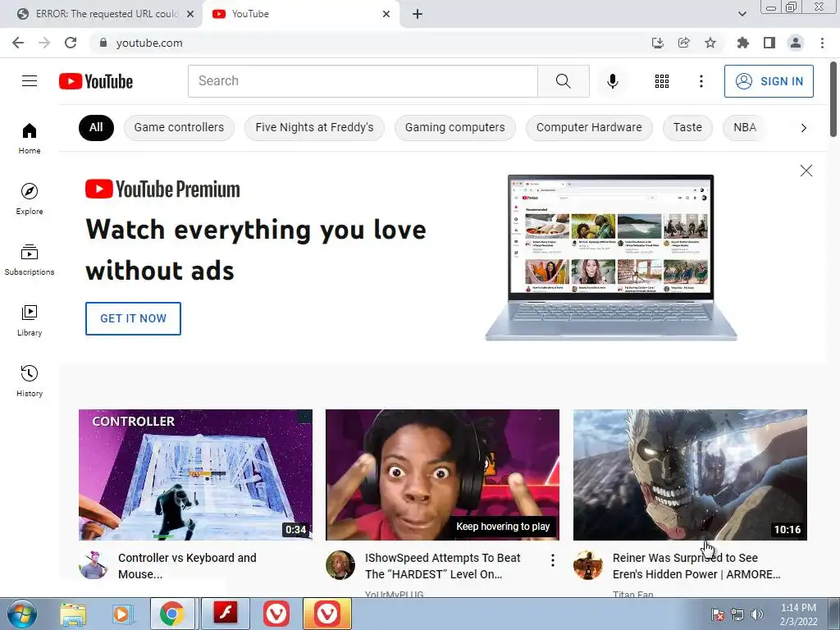Reload the YouTube page

coord(71,43)
